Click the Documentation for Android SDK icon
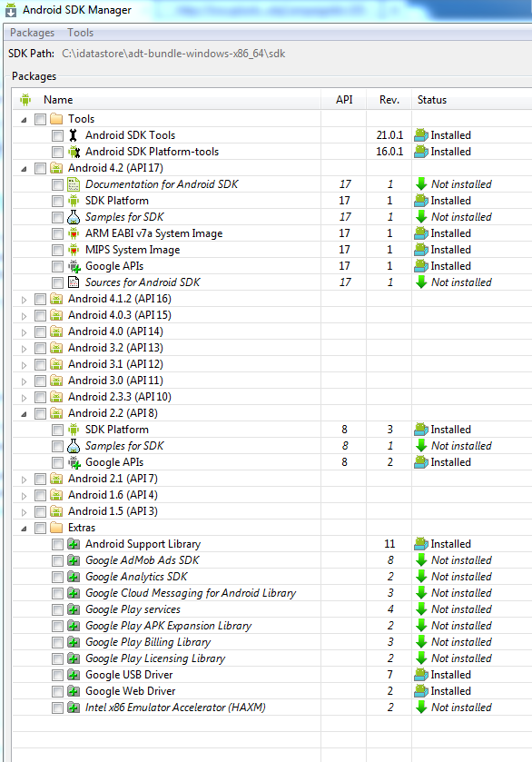532x762 pixels. 74,184
